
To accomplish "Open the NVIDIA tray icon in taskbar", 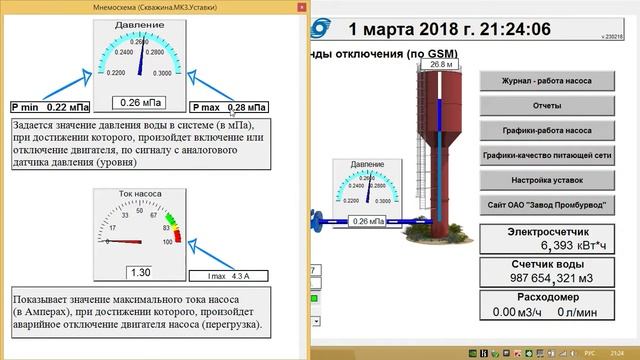I will coord(473,353).
